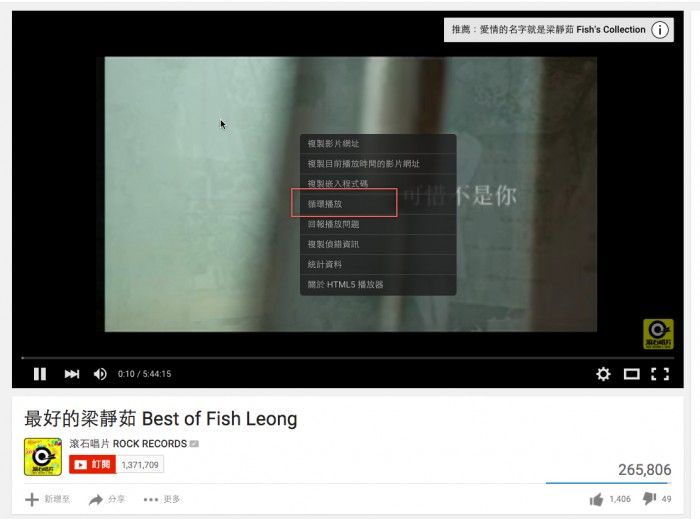Switch to theater mode view
700x519 pixels.
[632, 374]
